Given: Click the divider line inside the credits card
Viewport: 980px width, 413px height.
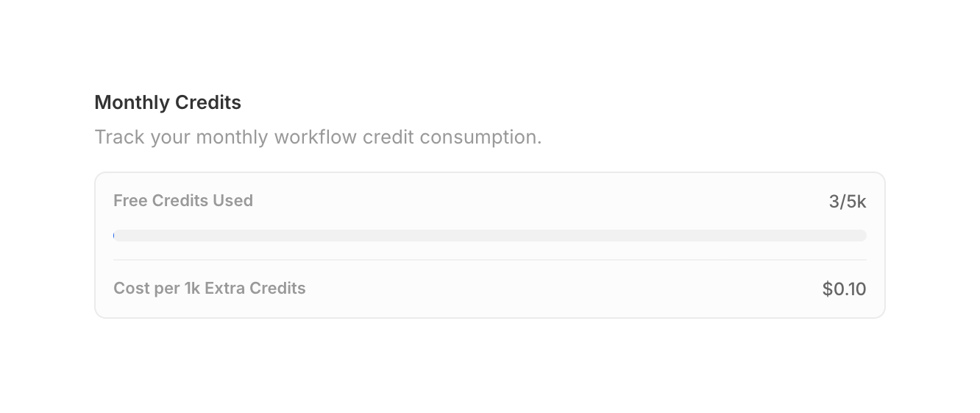Looking at the screenshot, I should pos(490,260).
